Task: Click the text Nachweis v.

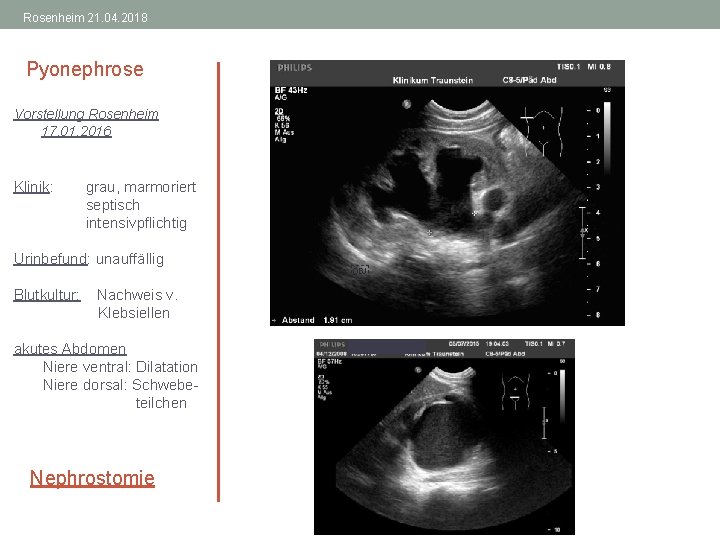Action: click(137, 295)
